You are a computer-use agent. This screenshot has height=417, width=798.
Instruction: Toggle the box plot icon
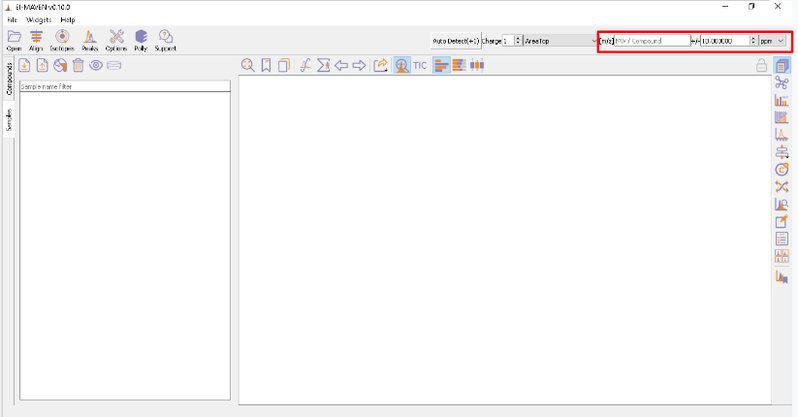tap(477, 65)
